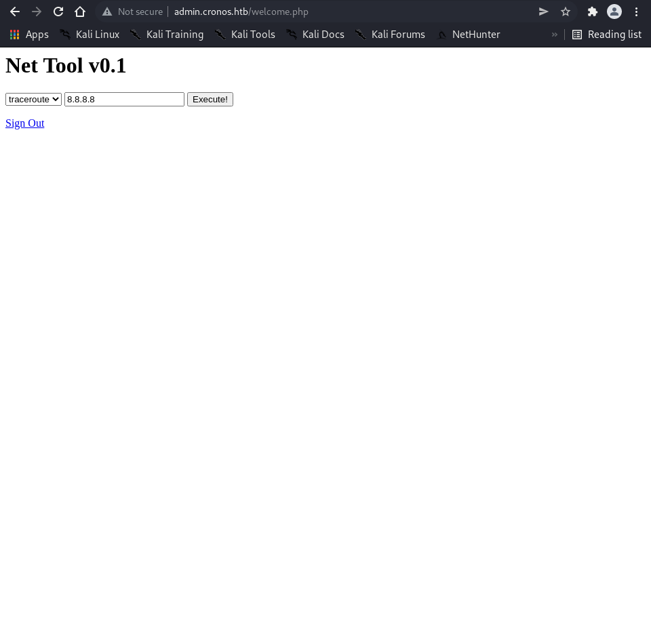This screenshot has width=651, height=644.
Task: Open the user profile avatar
Action: pos(614,12)
